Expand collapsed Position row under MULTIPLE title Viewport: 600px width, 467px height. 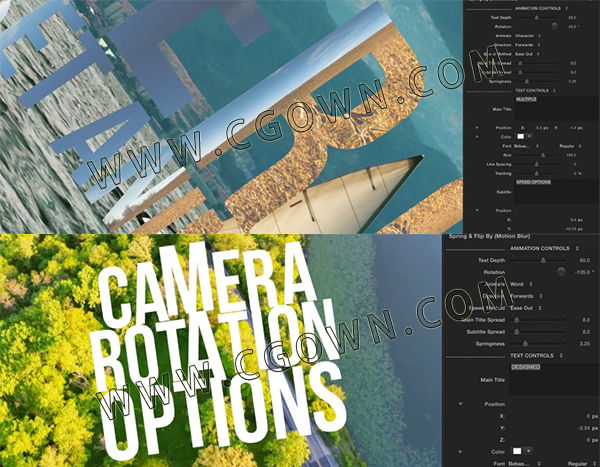point(477,127)
